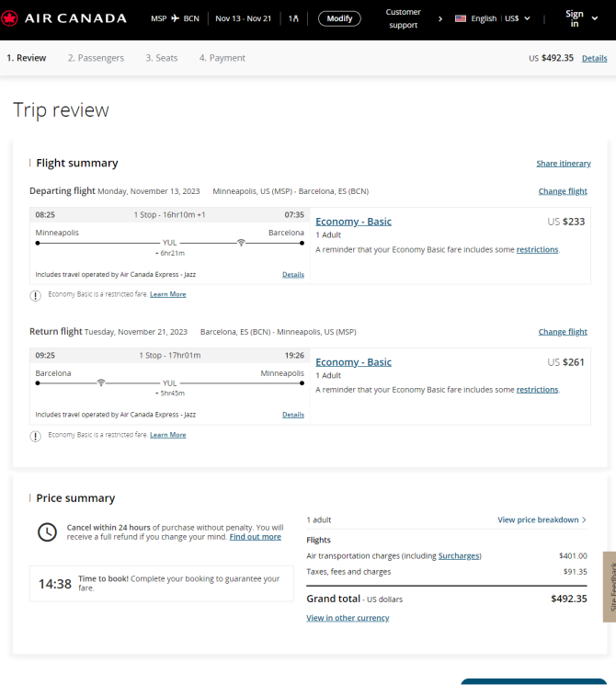
Task: Click the Air Canada maple leaf logo
Action: 9,18
